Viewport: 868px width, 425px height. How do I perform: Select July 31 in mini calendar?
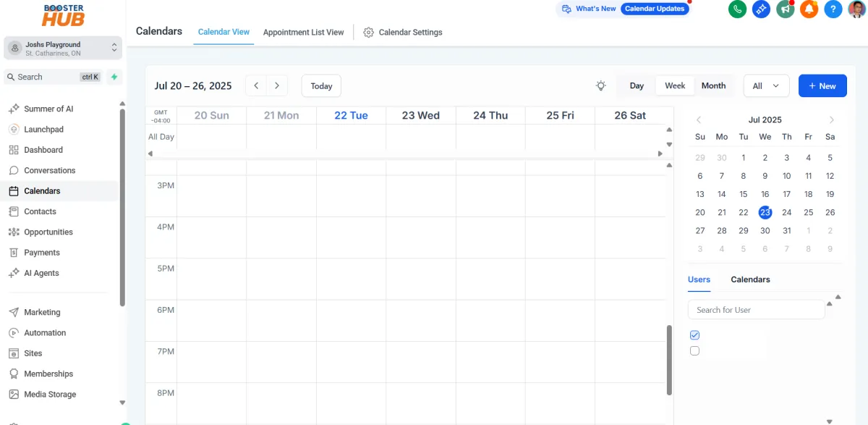tap(787, 230)
